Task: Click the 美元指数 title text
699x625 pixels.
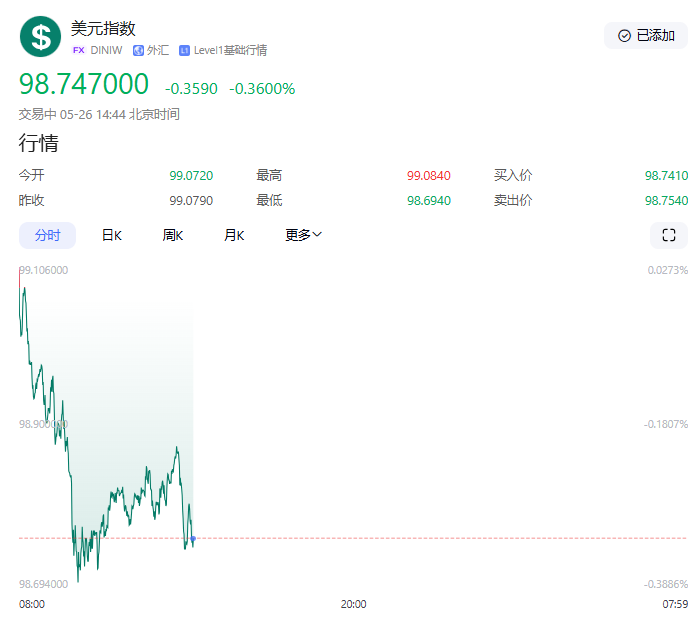Action: 103,29
